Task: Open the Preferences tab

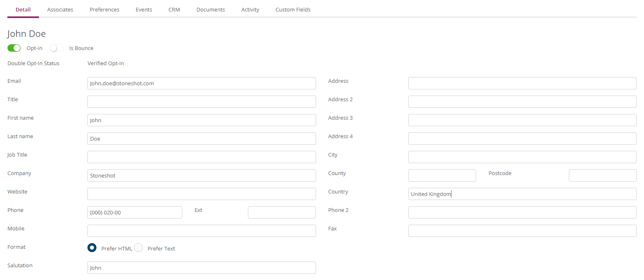Action: (x=104, y=9)
